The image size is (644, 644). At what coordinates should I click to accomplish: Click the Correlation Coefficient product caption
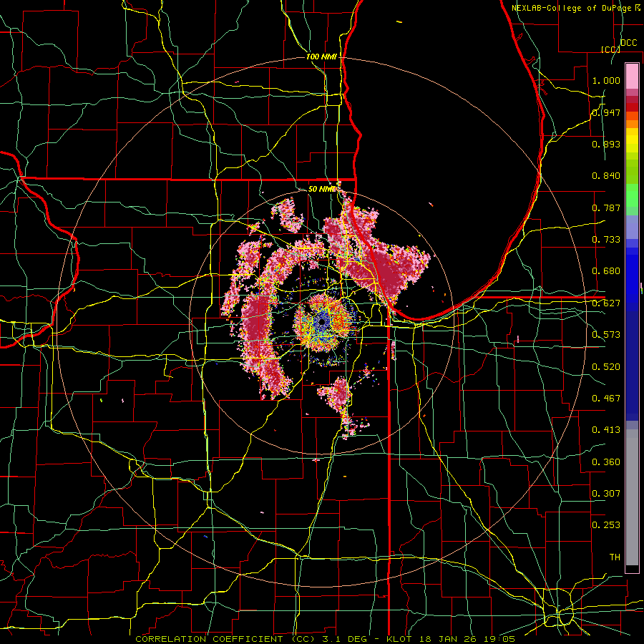pos(325,639)
